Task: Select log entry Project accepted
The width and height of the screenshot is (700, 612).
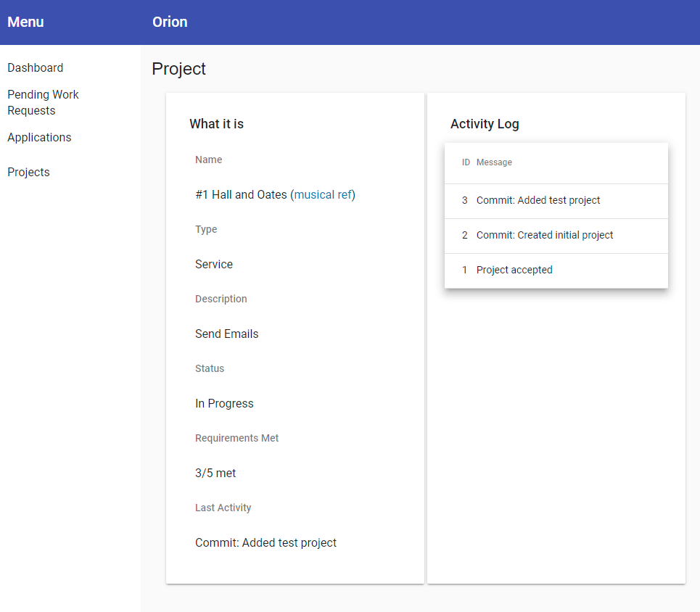Action: [x=514, y=269]
